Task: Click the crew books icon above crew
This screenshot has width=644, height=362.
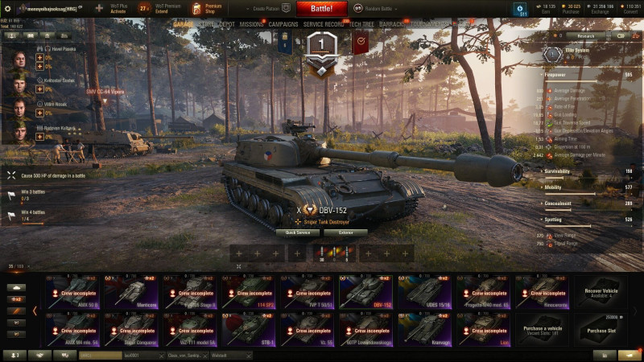Action: click(x=31, y=35)
